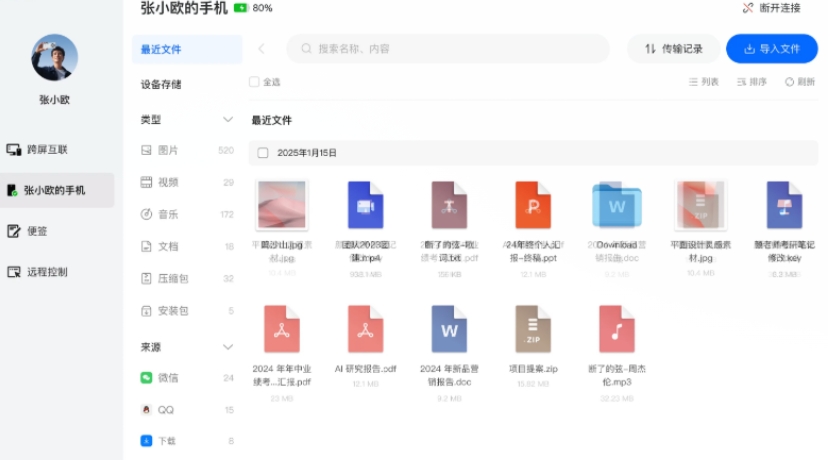Click the 最近文件 section heading
The image size is (835, 460).
tap(272, 120)
